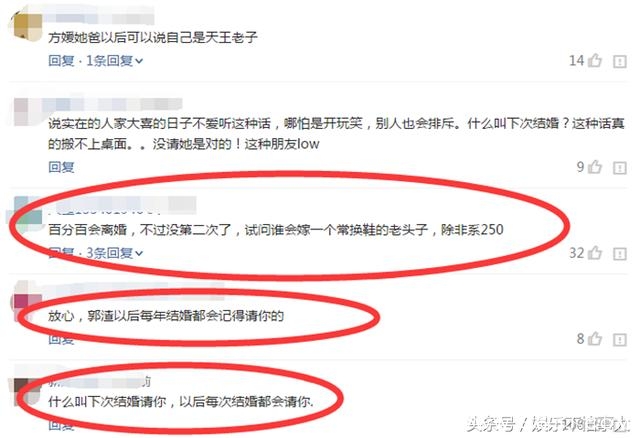Like the comment with 9 likes
Screen dimensions: 640x438
click(595, 167)
